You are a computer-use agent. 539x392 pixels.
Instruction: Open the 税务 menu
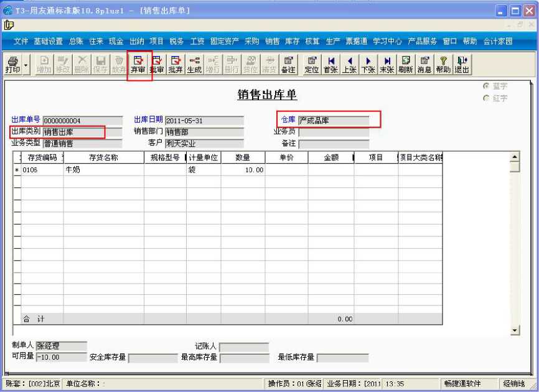pyautogui.click(x=177, y=41)
